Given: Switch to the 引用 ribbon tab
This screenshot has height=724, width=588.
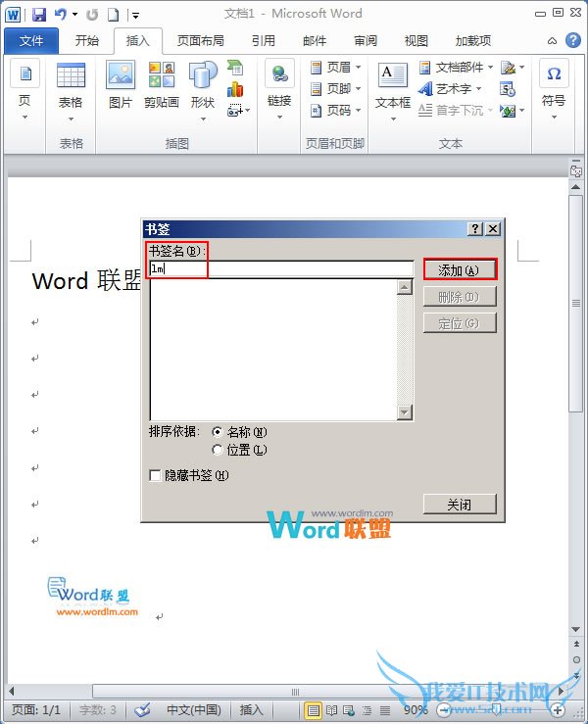Looking at the screenshot, I should click(264, 41).
